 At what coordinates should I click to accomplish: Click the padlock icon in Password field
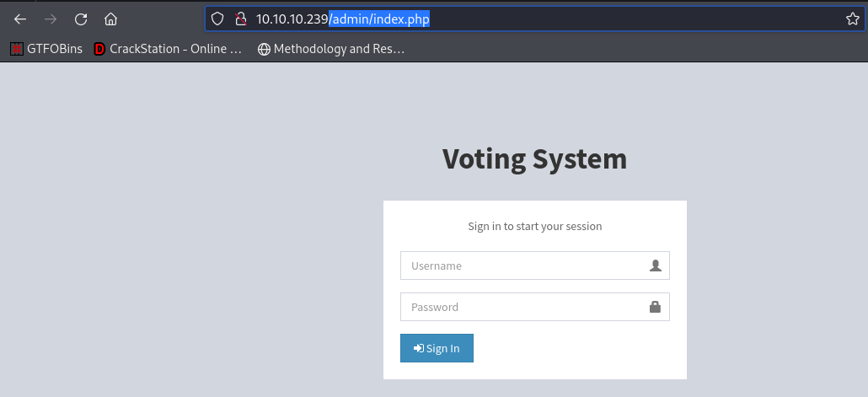point(656,307)
